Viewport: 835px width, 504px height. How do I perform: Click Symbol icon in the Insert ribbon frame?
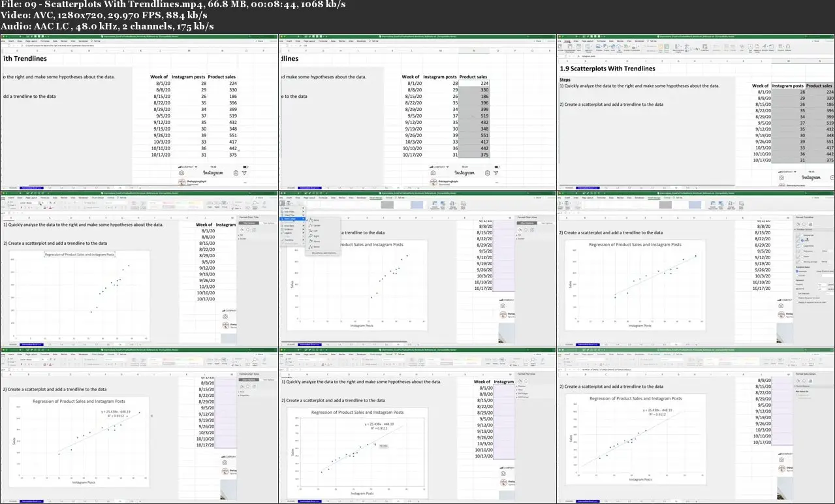click(x=788, y=47)
